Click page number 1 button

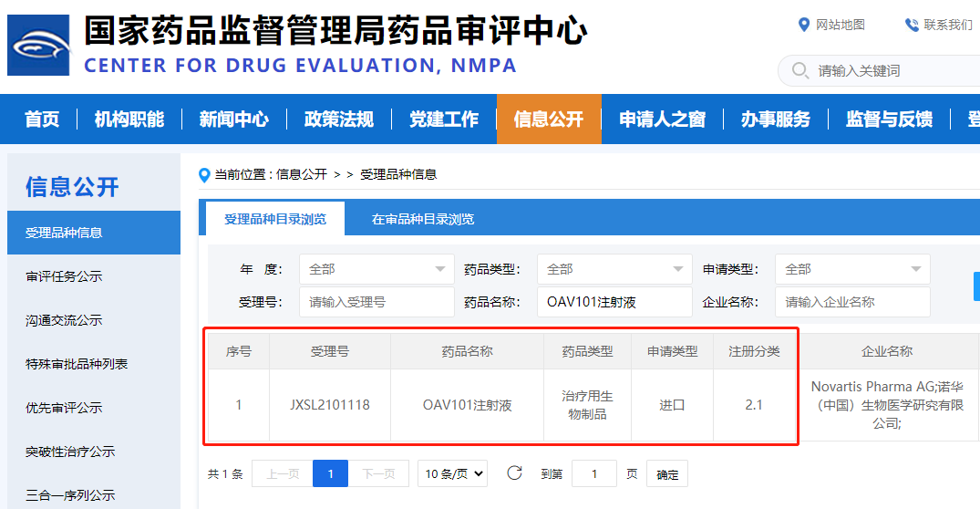point(330,473)
